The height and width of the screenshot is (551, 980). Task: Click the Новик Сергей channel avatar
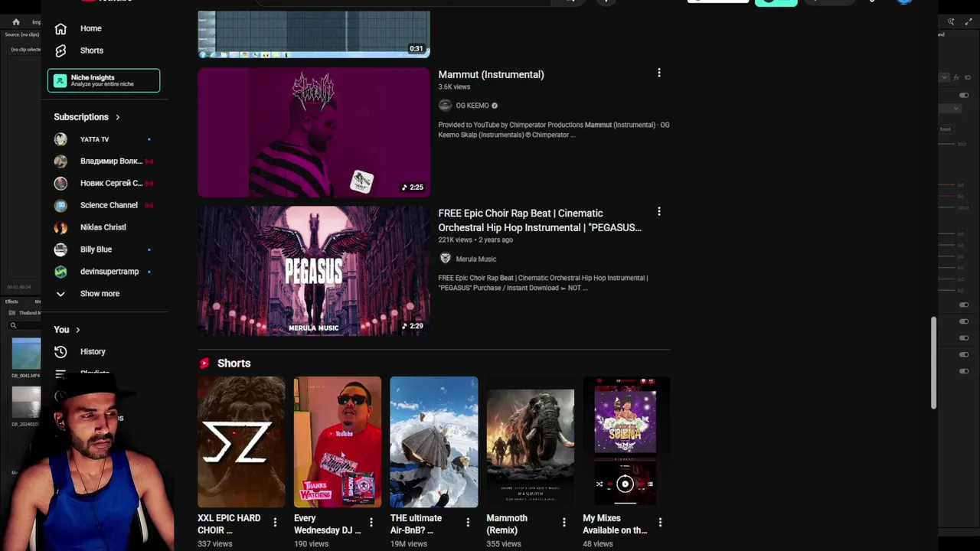60,184
